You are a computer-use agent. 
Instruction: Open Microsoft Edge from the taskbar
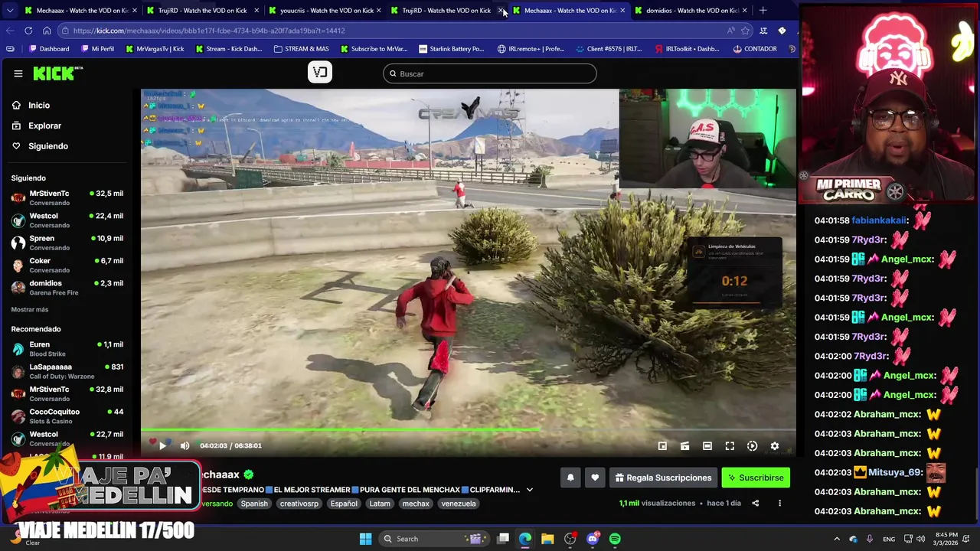pos(525,539)
